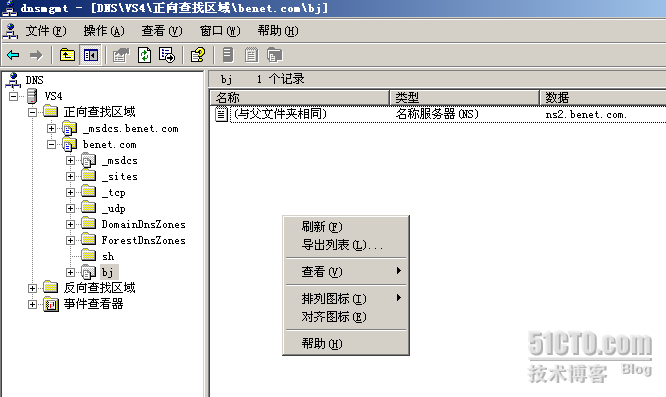Expand the 事件查看器 node
The width and height of the screenshot is (666, 397).
point(32,304)
